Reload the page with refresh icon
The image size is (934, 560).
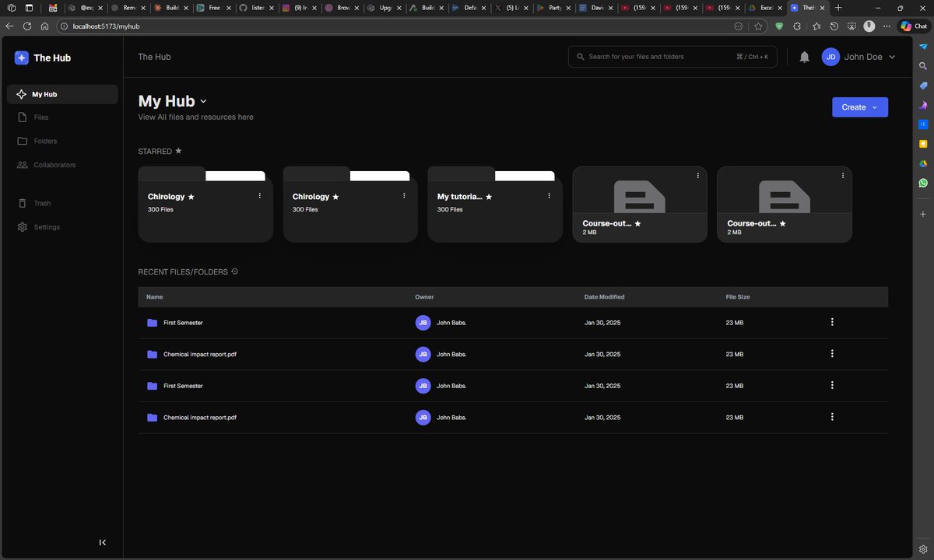tap(27, 26)
